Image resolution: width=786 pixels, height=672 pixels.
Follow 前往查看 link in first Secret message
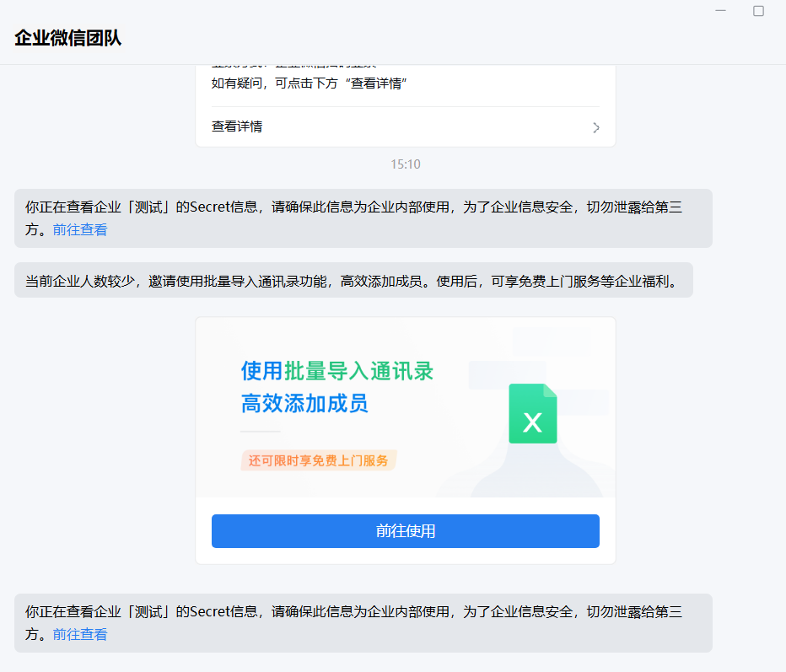click(80, 229)
